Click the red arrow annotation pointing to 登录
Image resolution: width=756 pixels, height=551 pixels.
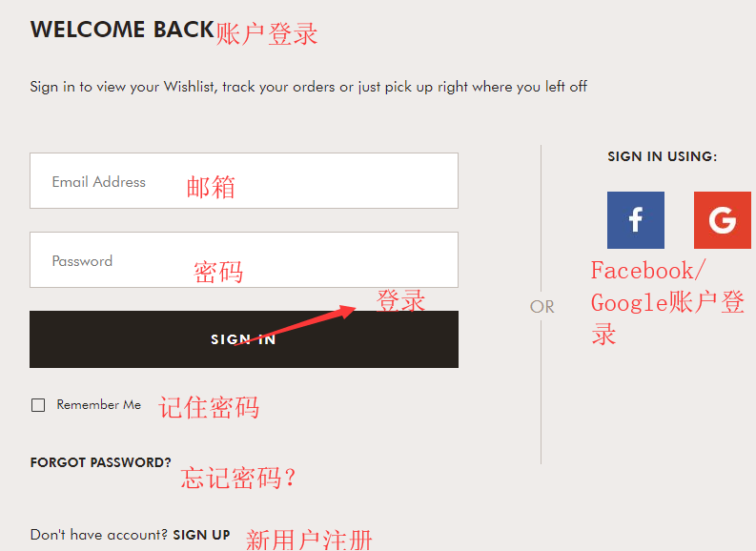(296, 325)
